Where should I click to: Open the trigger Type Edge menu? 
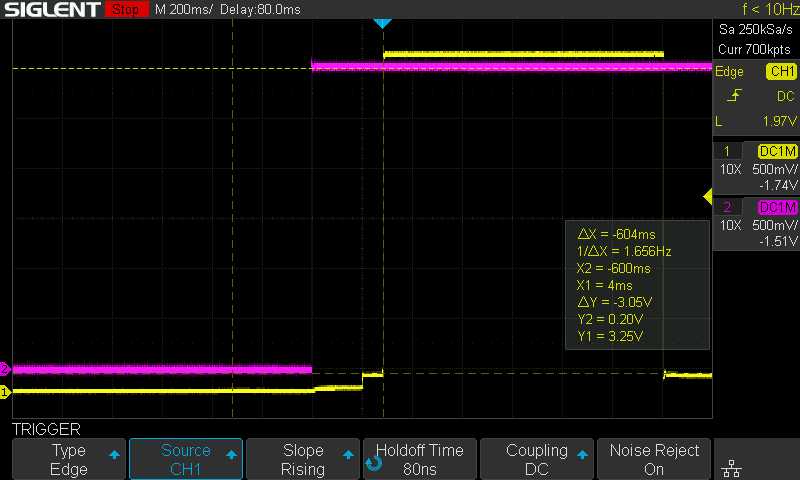click(x=69, y=459)
